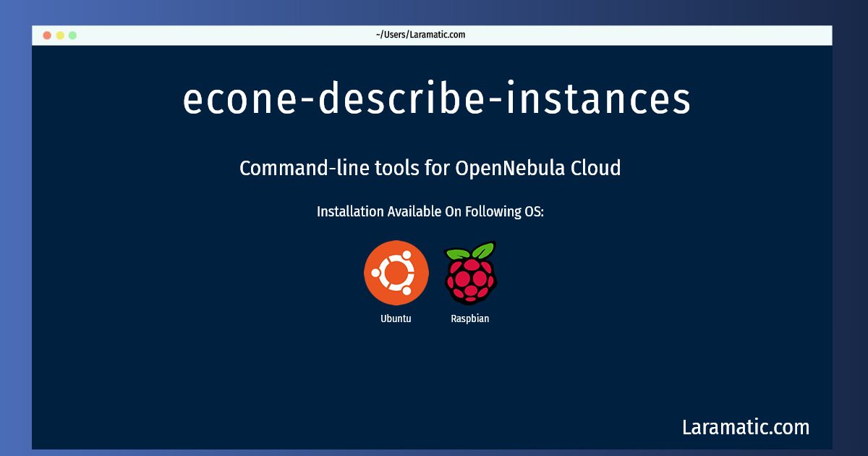Viewport: 868px width, 456px height.
Task: Minimize the window with the yellow button
Action: tap(60, 35)
